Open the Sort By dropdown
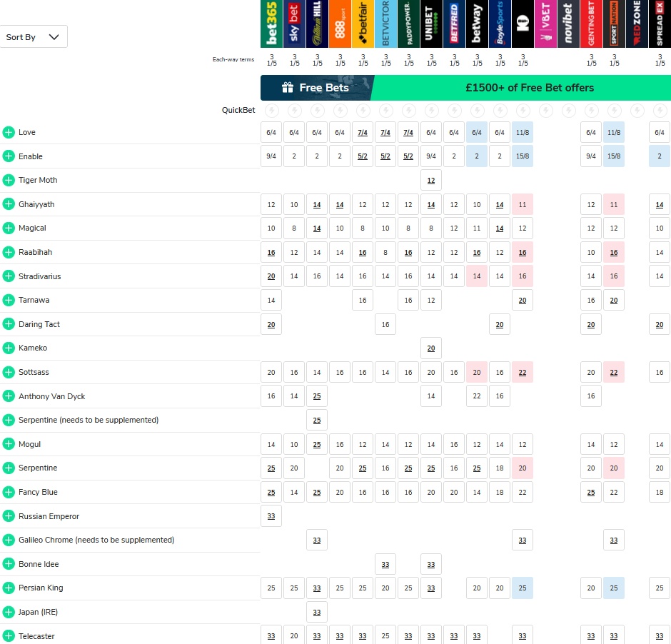Viewport: 671px width, 644px height. 34,36
